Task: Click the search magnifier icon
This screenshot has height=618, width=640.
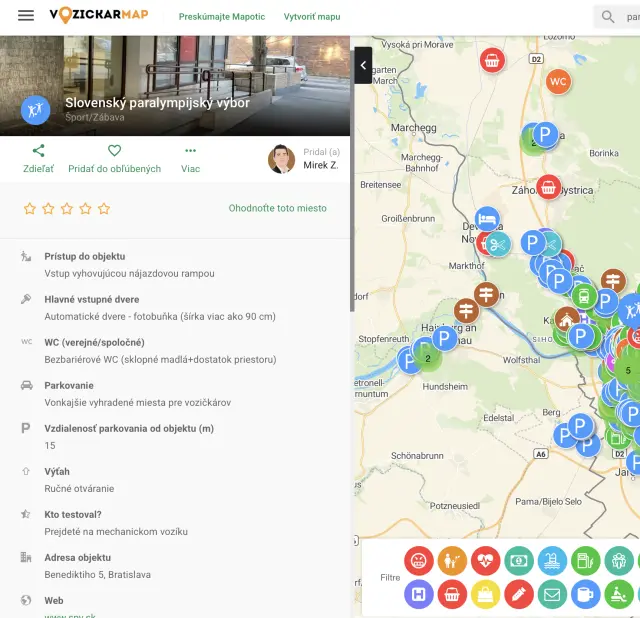Action: pos(608,17)
